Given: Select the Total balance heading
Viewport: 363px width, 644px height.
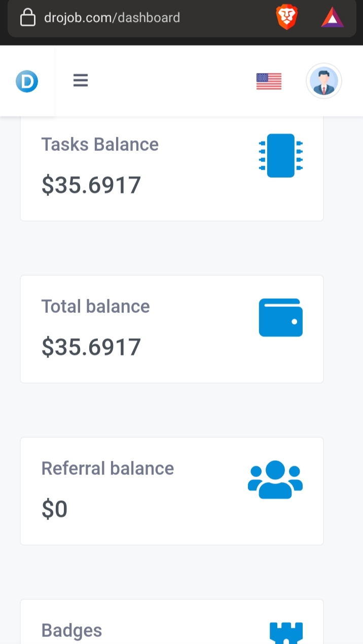Looking at the screenshot, I should coord(95,306).
